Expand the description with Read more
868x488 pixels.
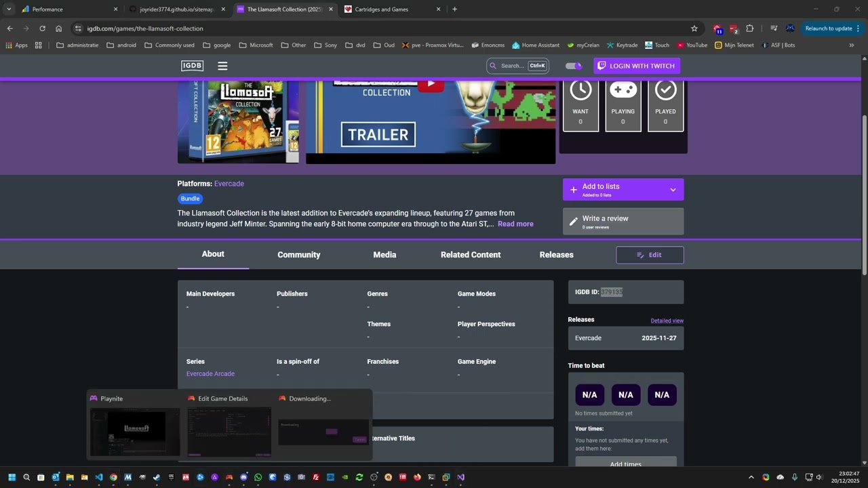[x=515, y=224]
